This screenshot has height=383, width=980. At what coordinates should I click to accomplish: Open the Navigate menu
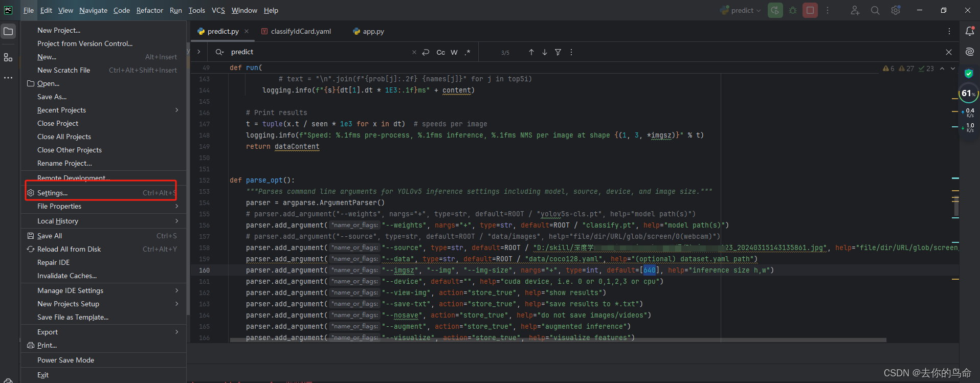93,10
